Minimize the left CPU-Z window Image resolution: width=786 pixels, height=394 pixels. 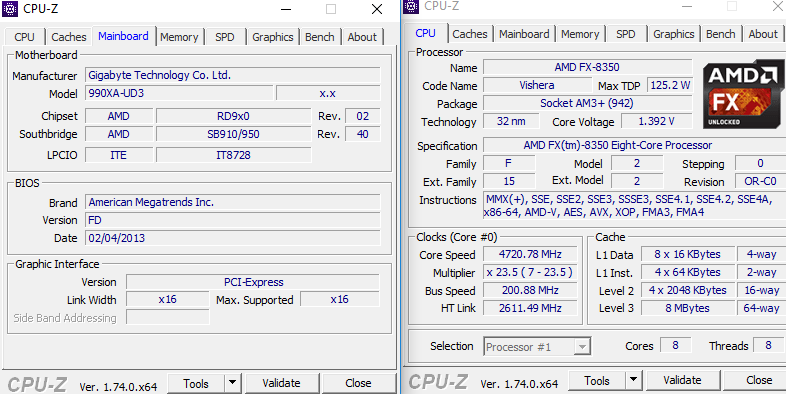[286, 9]
